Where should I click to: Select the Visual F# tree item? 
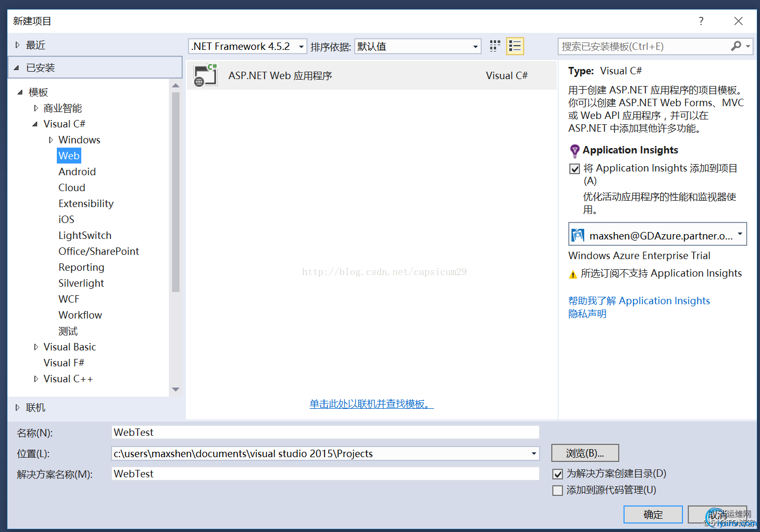(64, 363)
